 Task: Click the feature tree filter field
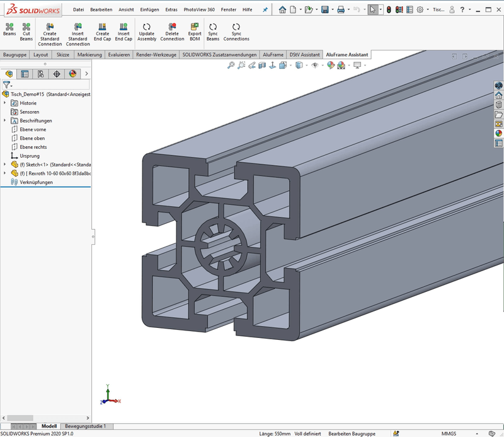52,84
